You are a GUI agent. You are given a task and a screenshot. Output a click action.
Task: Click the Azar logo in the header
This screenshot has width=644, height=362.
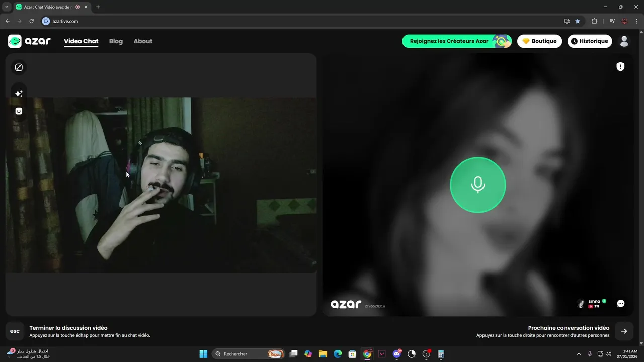[29, 41]
